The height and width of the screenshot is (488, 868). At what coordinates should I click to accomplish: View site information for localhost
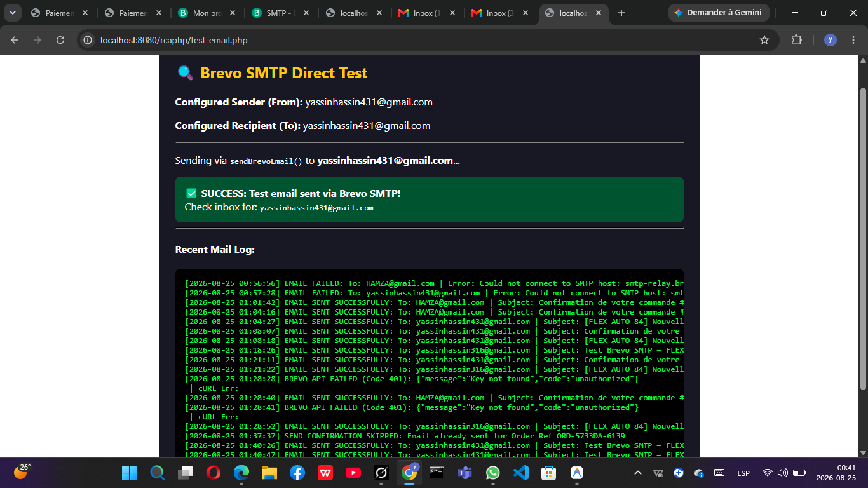point(88,40)
